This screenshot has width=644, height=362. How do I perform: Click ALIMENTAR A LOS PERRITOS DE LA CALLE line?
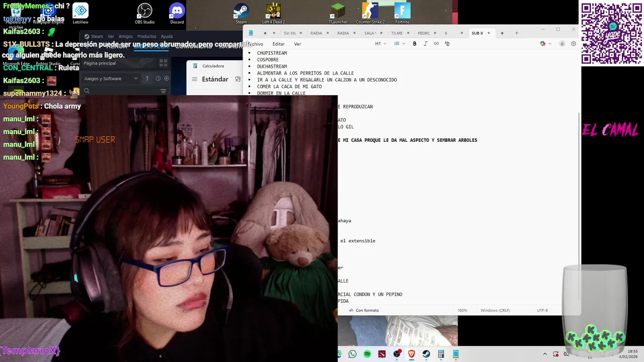(305, 73)
